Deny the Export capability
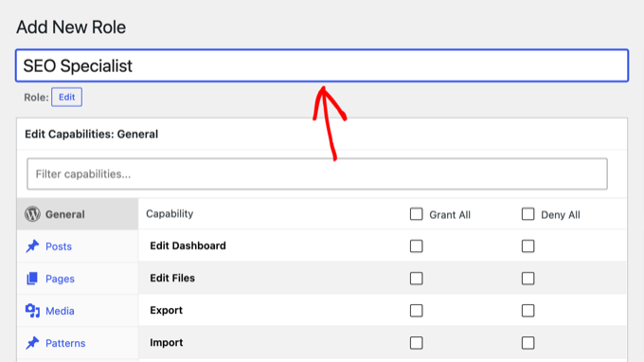Image resolution: width=644 pixels, height=362 pixels. point(528,311)
